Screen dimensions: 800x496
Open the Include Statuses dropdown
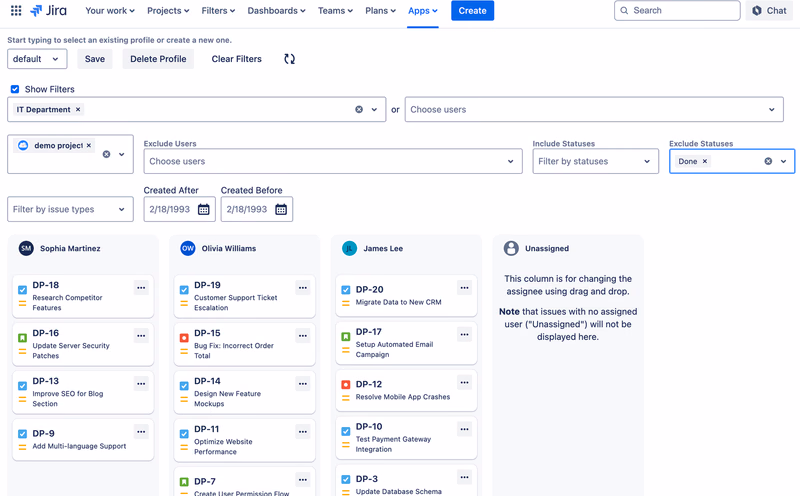tap(595, 161)
